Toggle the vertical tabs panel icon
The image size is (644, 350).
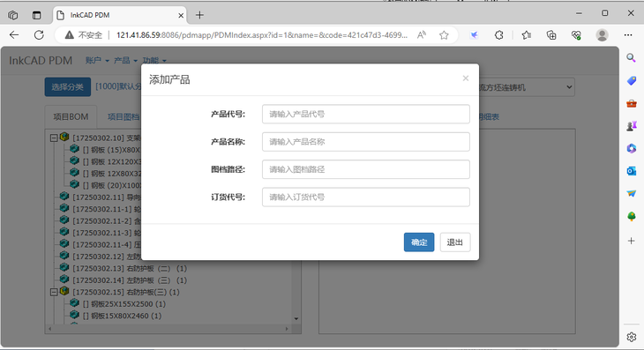click(x=36, y=15)
